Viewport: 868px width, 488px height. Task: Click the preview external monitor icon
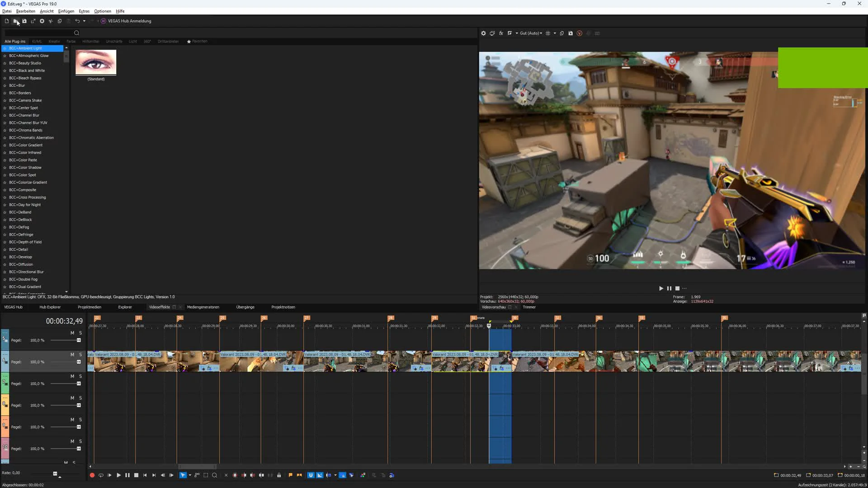492,33
